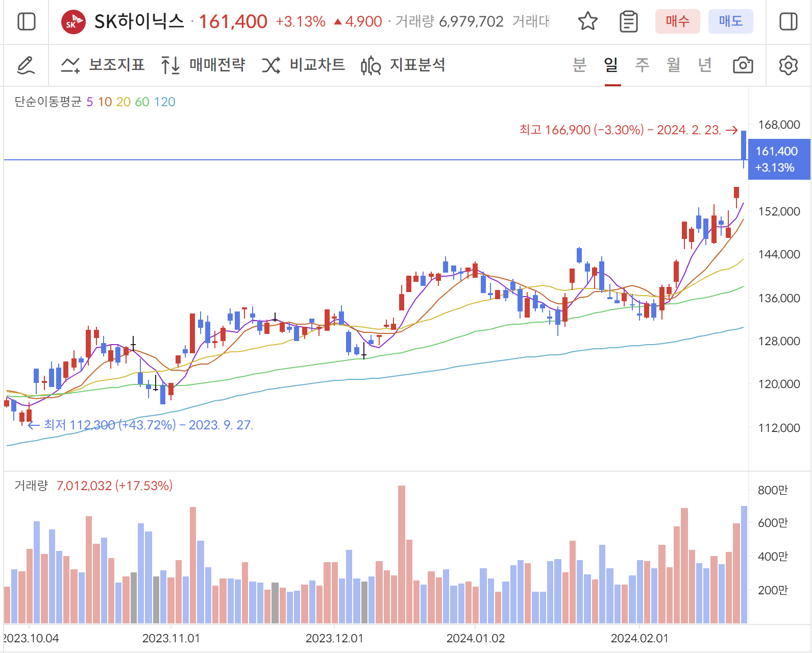Viewport: 812px width, 653px height.
Task: Click the 매도 sell button
Action: 731,21
